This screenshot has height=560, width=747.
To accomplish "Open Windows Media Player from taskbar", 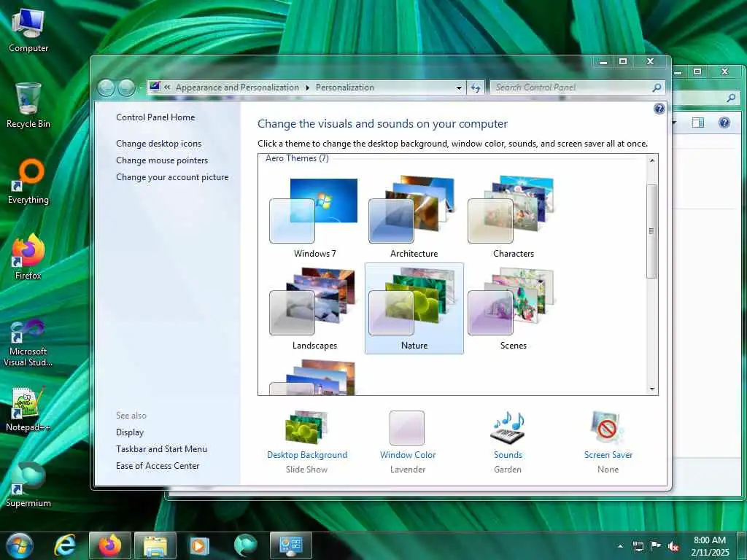I will pyautogui.click(x=200, y=545).
